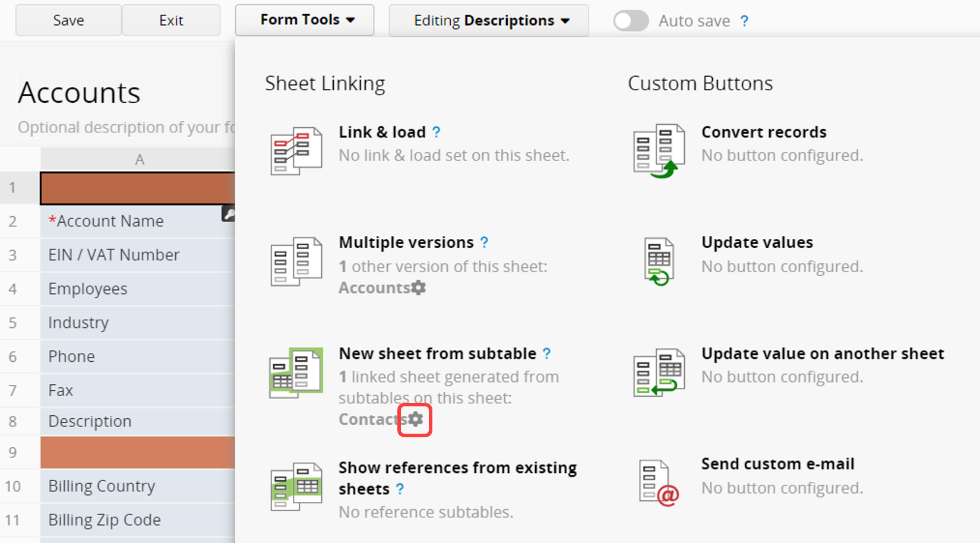Toggle the Auto save switch
Viewport: 980px width, 543px height.
[631, 21]
